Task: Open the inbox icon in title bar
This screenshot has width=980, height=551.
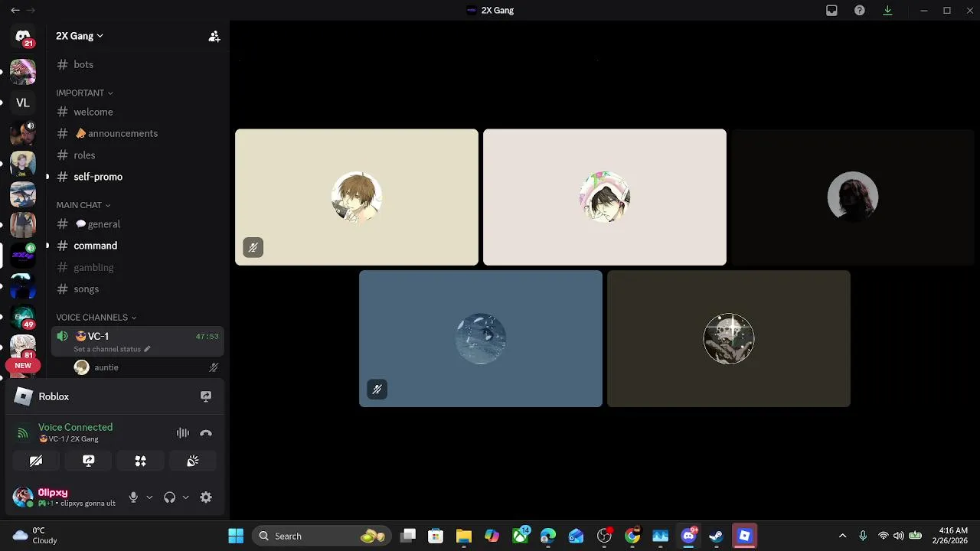Action: [x=831, y=11]
